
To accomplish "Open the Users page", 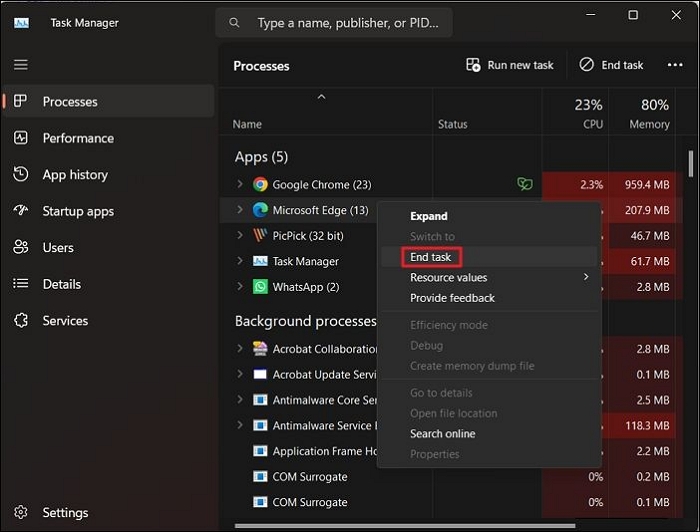I will click(57, 248).
